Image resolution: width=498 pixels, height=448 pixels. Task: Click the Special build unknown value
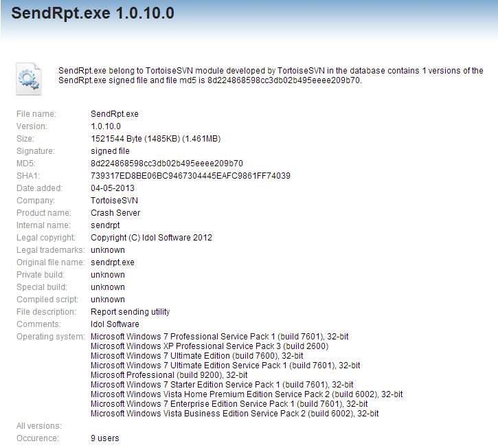pos(108,287)
